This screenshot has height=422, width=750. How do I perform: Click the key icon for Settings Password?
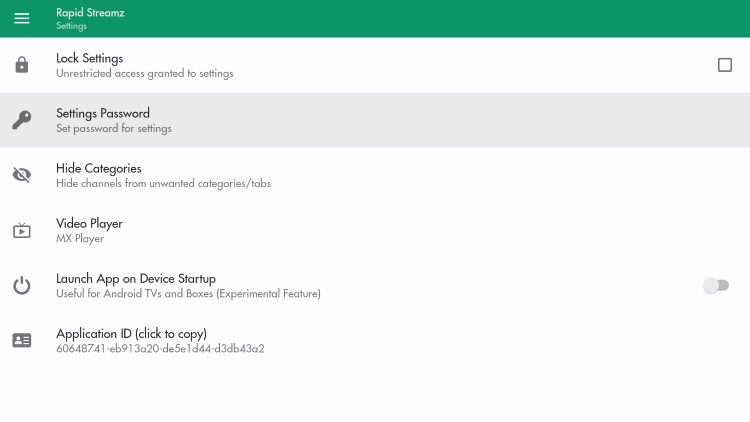pos(21,120)
